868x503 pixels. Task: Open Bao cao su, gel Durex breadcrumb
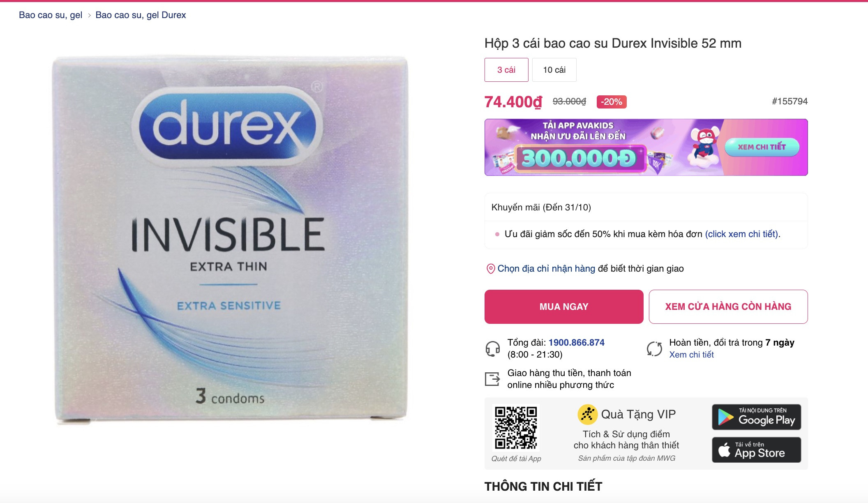pos(141,15)
